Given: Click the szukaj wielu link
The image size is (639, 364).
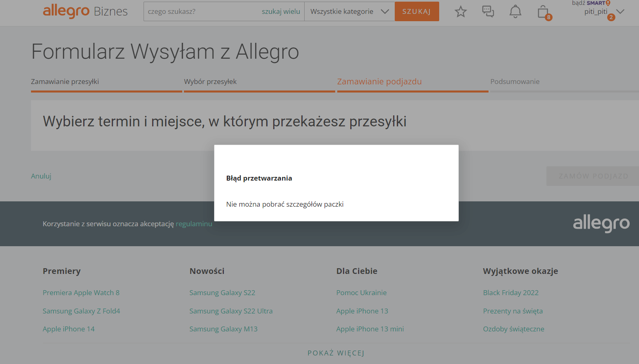Looking at the screenshot, I should pos(281,11).
